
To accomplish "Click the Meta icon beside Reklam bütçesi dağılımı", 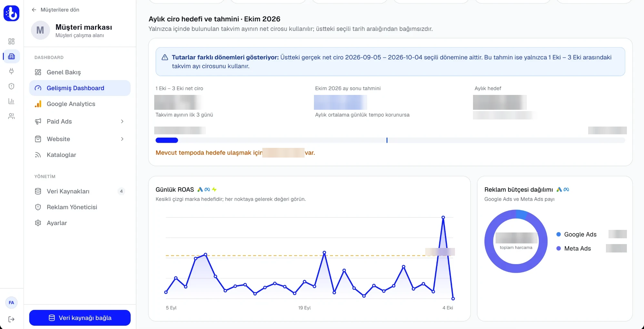I will [x=566, y=190].
